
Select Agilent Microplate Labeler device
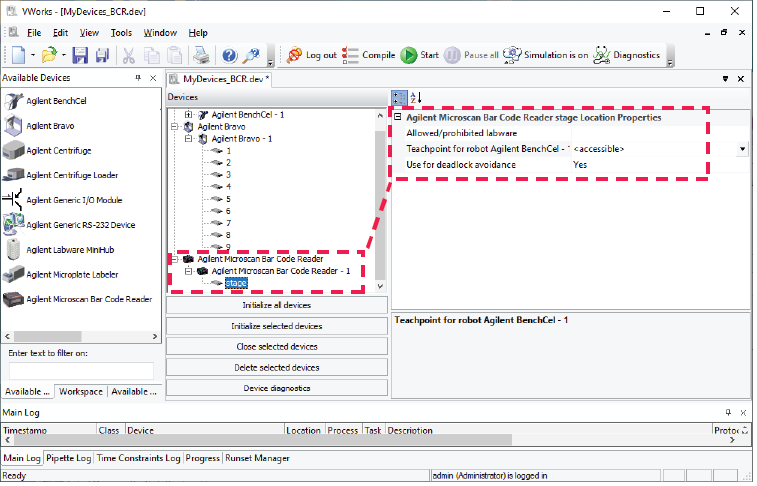[x=61, y=275]
